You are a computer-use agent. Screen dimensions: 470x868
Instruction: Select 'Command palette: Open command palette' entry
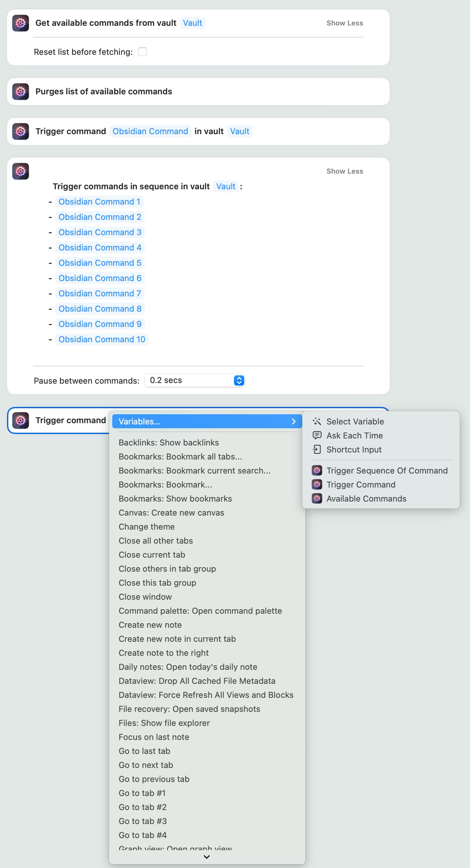pos(200,611)
